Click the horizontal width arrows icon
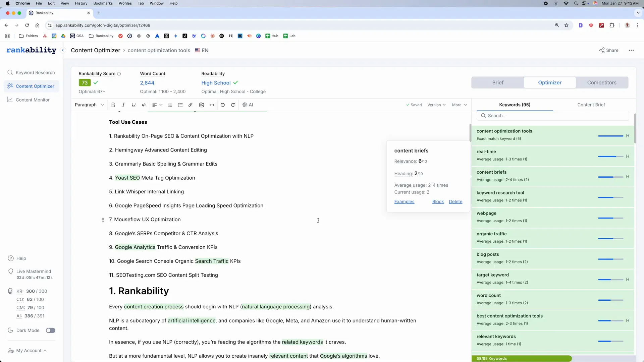 [212, 105]
